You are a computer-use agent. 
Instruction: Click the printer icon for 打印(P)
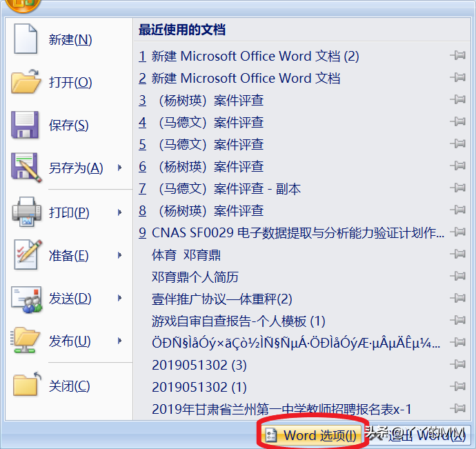(x=27, y=212)
